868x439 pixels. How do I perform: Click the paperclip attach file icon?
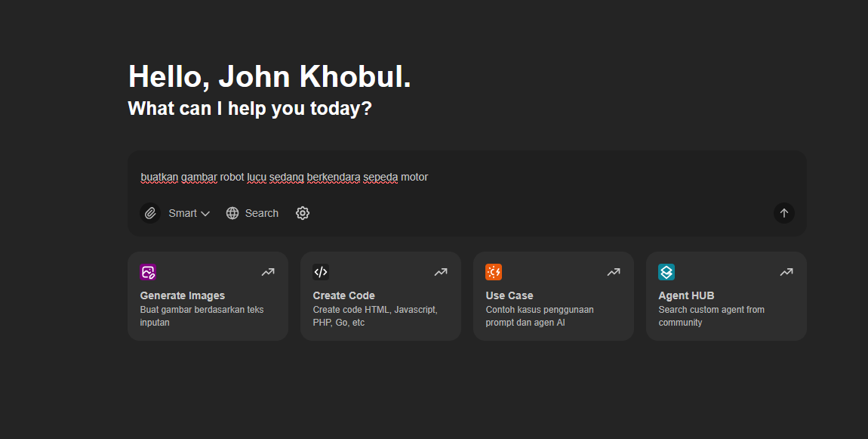pos(150,213)
